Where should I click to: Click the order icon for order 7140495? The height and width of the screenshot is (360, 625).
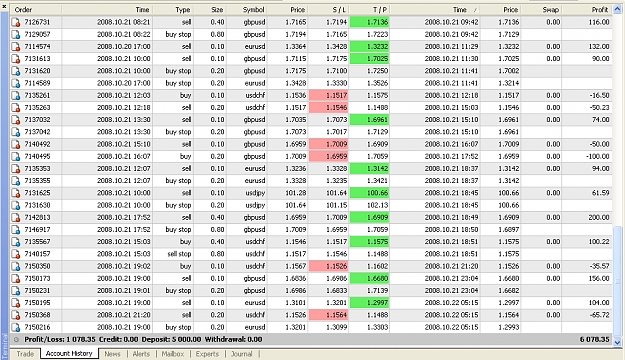click(x=16, y=156)
